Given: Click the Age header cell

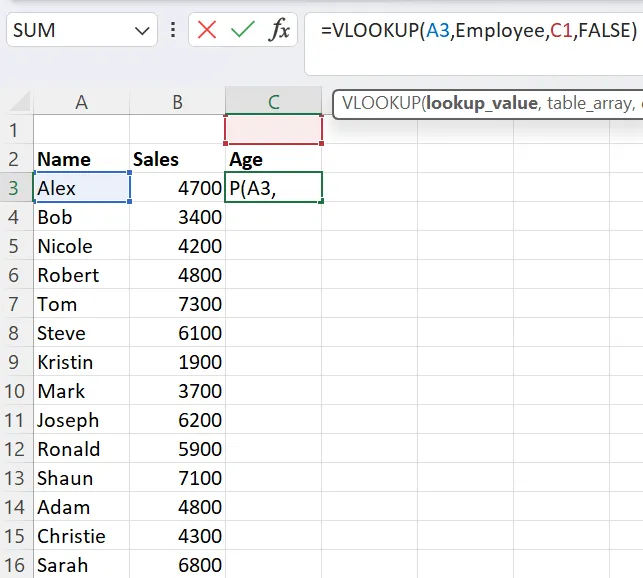Looking at the screenshot, I should [x=274, y=159].
